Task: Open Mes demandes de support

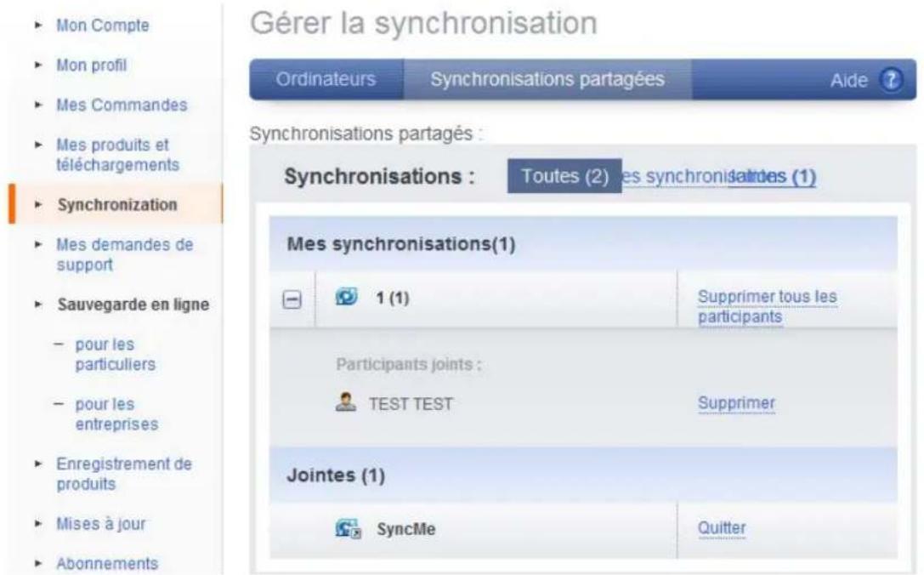Action: (124, 254)
